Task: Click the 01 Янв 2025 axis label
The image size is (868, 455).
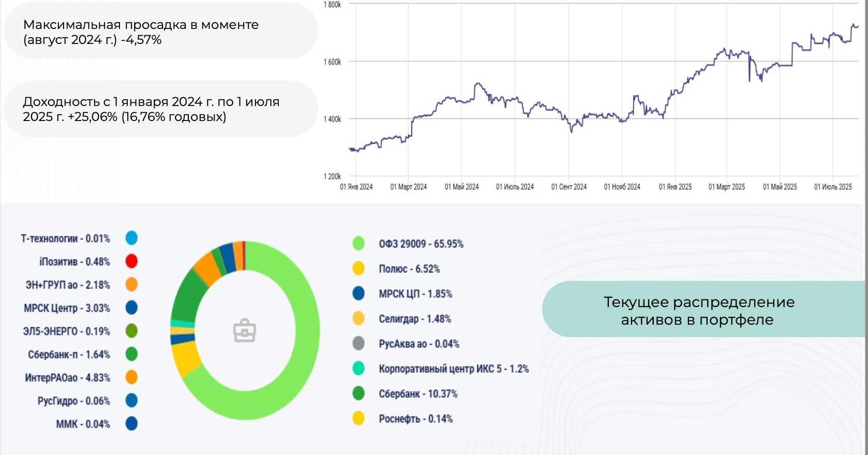Action: pos(675,187)
